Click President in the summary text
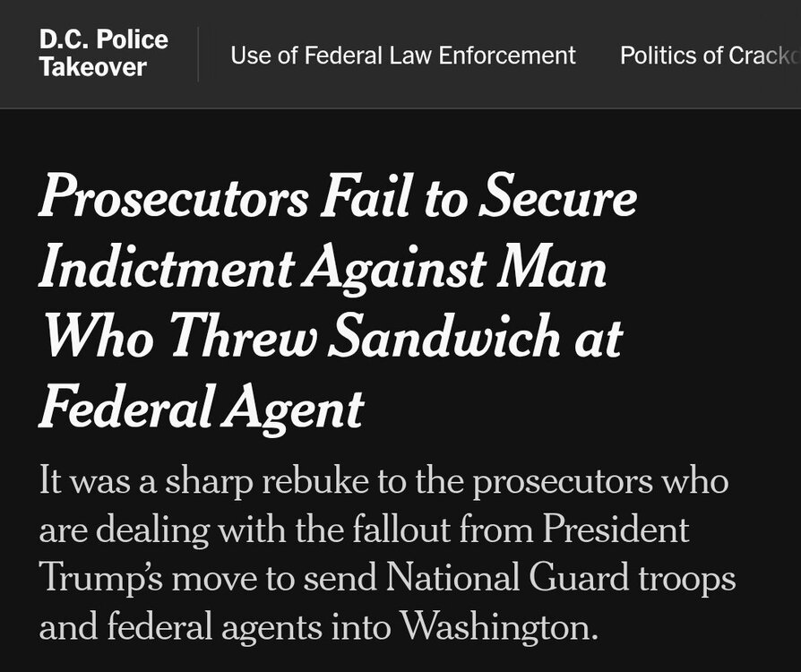The width and height of the screenshot is (801, 672). point(616,530)
